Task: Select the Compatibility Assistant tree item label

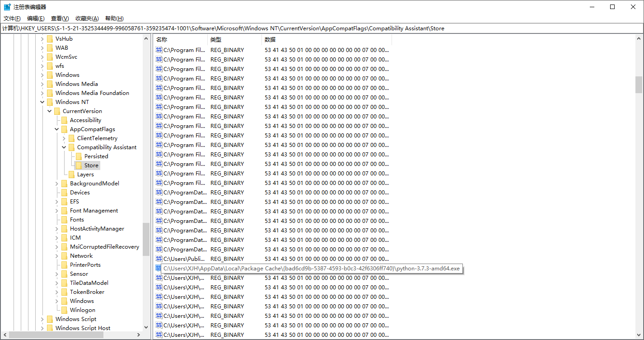Action: click(x=107, y=147)
